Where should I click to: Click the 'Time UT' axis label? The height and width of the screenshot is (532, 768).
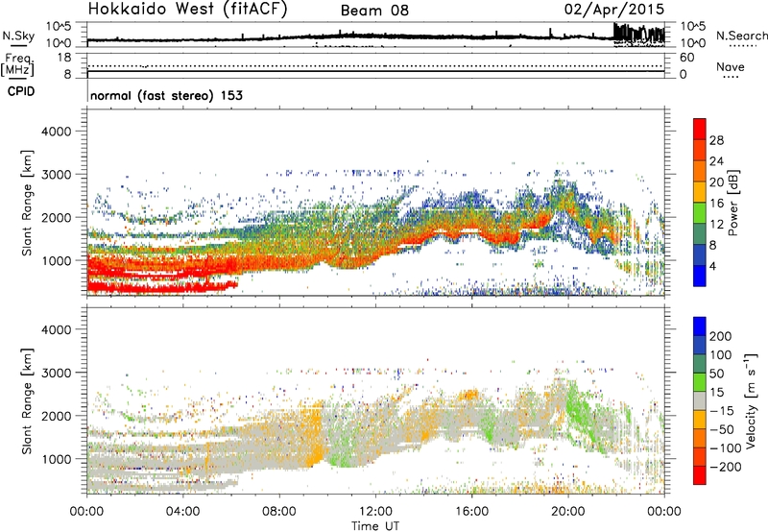tap(375, 525)
